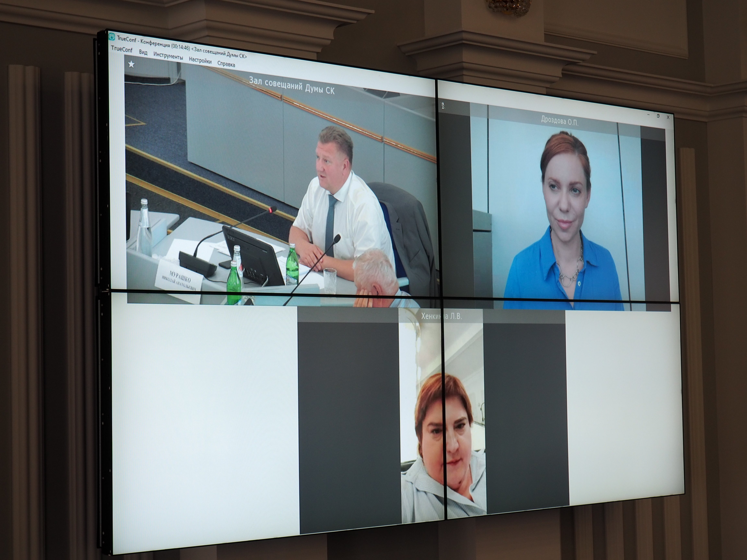Open the Инструменты menu

[x=168, y=56]
